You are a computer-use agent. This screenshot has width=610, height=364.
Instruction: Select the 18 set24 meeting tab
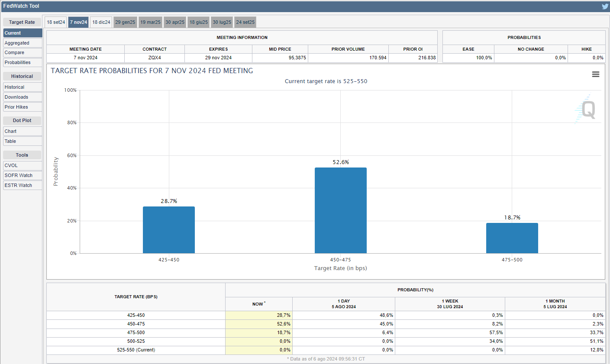[56, 22]
